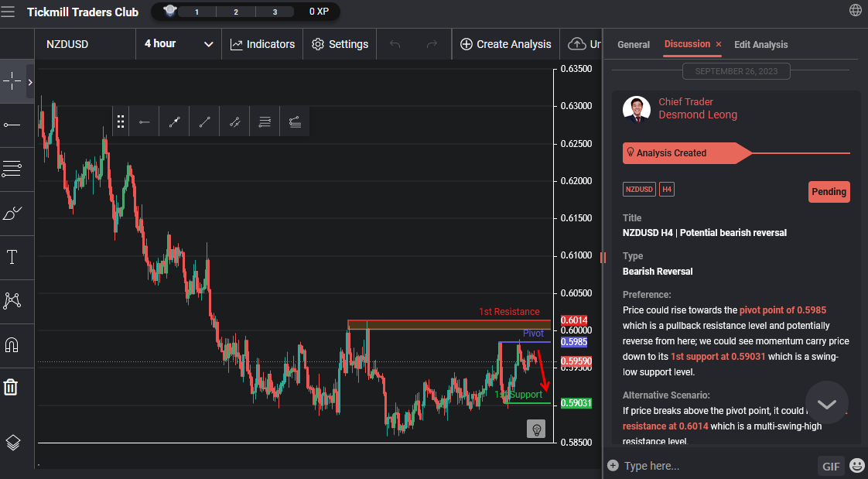Click the '1st Resistance' chart label
The width and height of the screenshot is (868, 479).
pyautogui.click(x=509, y=312)
